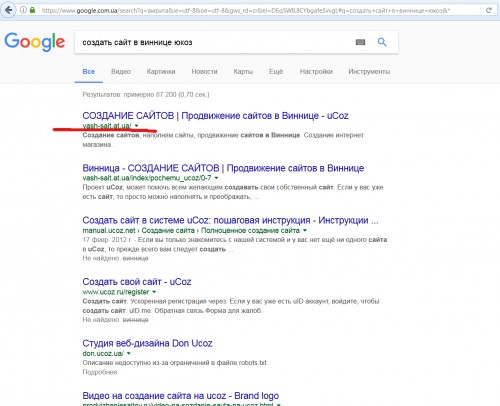Click green URL don.ucoz.ua/
This screenshot has width=500, height=406.
103,353
